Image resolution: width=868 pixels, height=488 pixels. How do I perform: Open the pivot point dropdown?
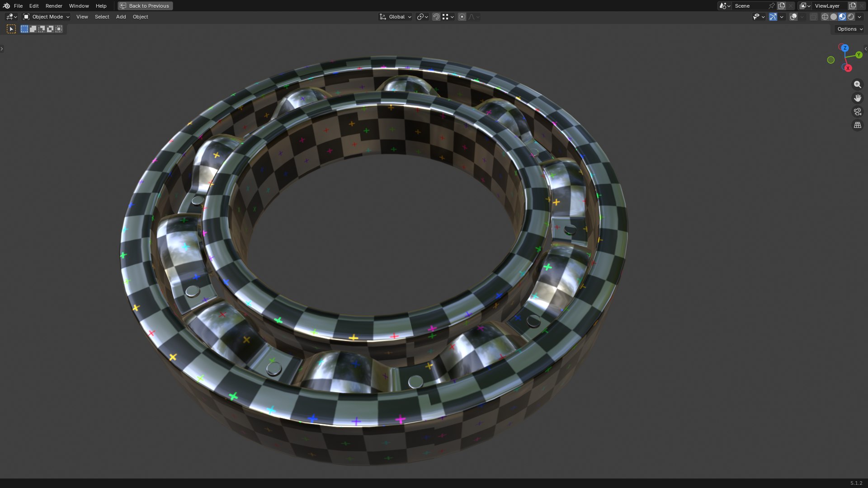click(422, 17)
